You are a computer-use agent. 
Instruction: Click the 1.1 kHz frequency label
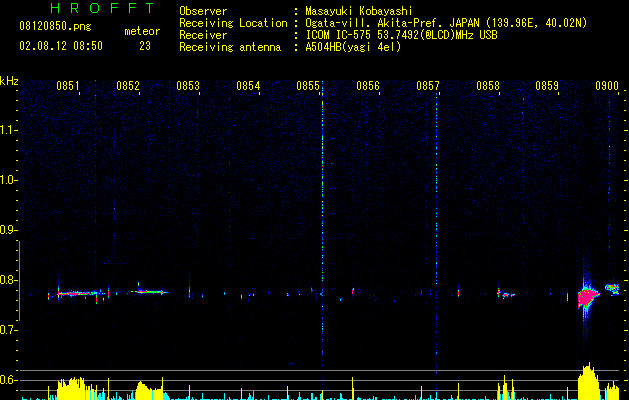pos(7,130)
